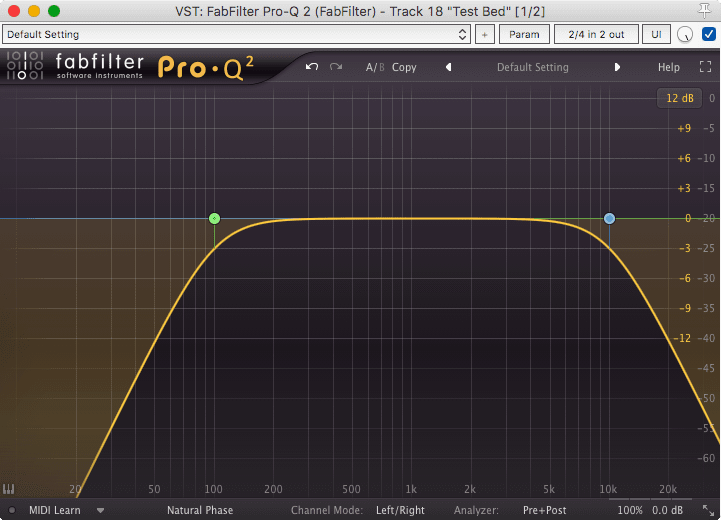Screen dimensions: 721x520
Task: Toggle the MIDI Learn button
Action: click(x=54, y=510)
